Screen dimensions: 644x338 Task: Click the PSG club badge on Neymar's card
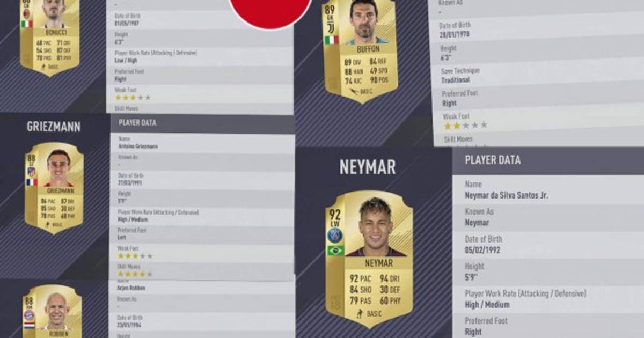coord(335,235)
